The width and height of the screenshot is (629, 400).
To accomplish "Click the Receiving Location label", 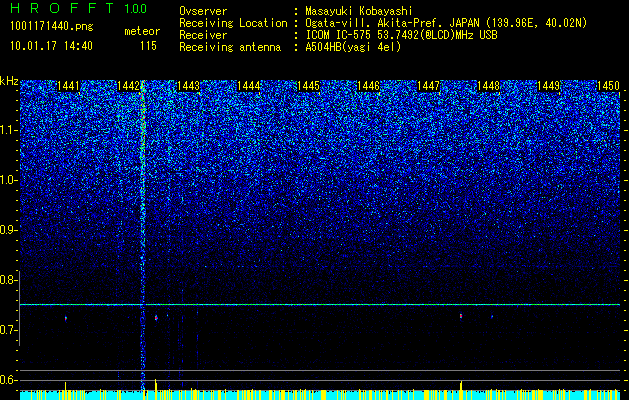I will 233,23.
